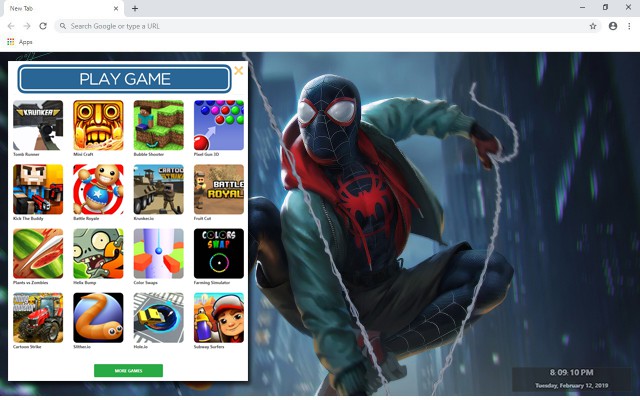Viewport: 640px width, 400px height.
Task: Click the magnifier icon in the address bar
Action: tap(63, 26)
